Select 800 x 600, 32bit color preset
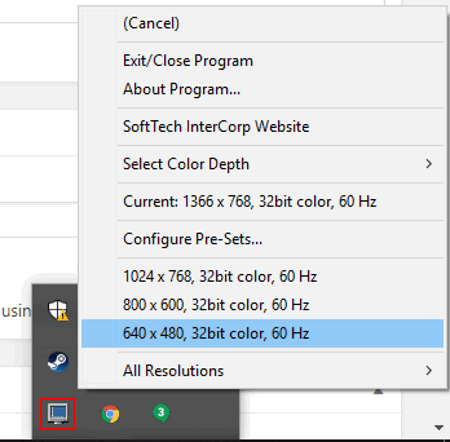The height and width of the screenshot is (442, 450). (x=262, y=305)
